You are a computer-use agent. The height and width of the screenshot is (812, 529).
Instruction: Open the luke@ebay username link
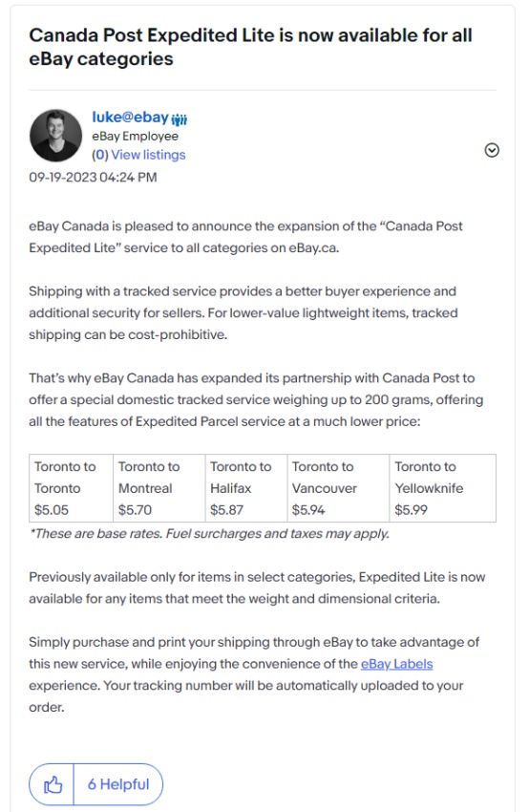point(131,118)
